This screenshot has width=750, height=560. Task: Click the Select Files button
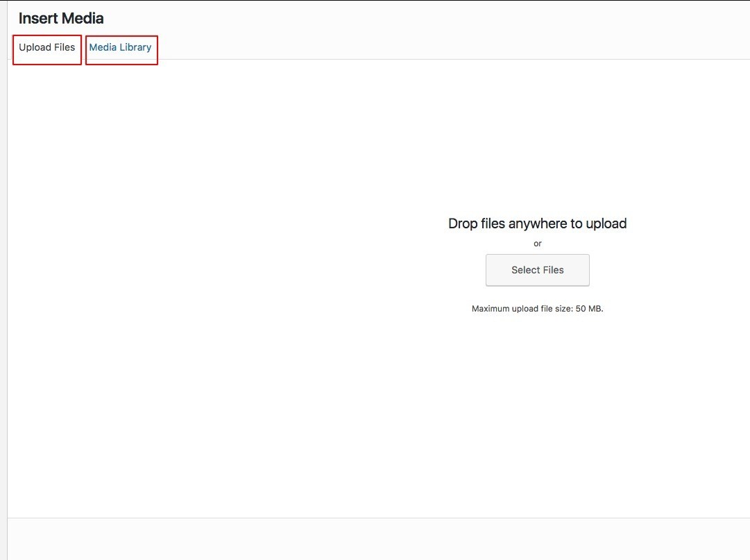pos(537,270)
